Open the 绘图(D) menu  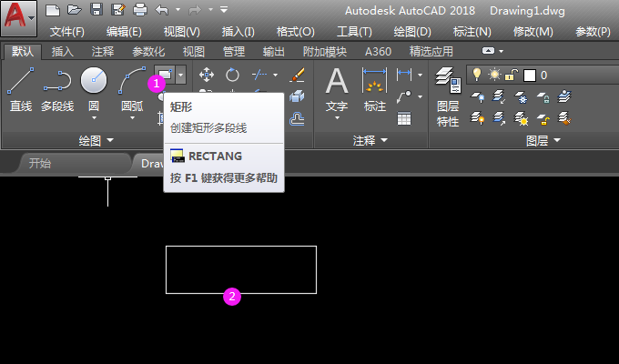(412, 32)
